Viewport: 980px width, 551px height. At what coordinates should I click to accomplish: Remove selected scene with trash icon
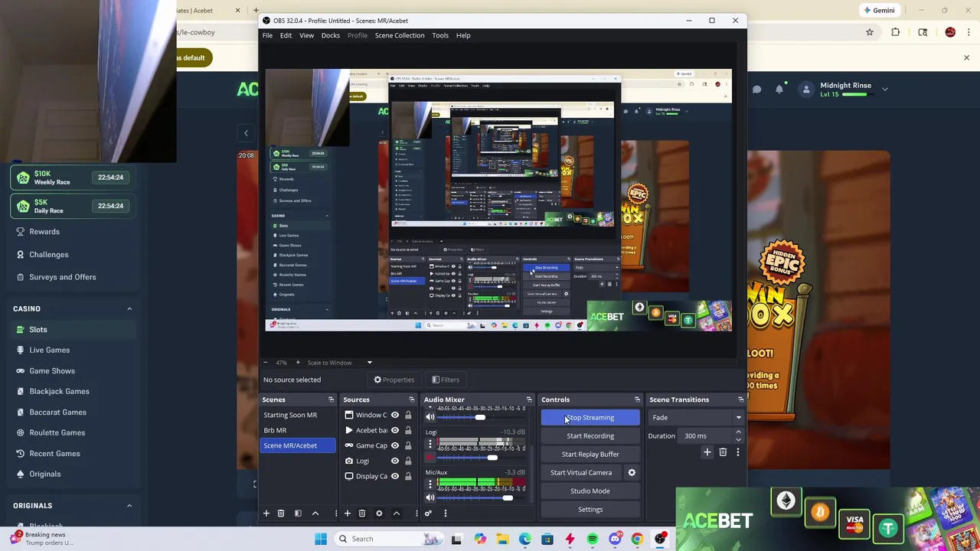(x=281, y=514)
